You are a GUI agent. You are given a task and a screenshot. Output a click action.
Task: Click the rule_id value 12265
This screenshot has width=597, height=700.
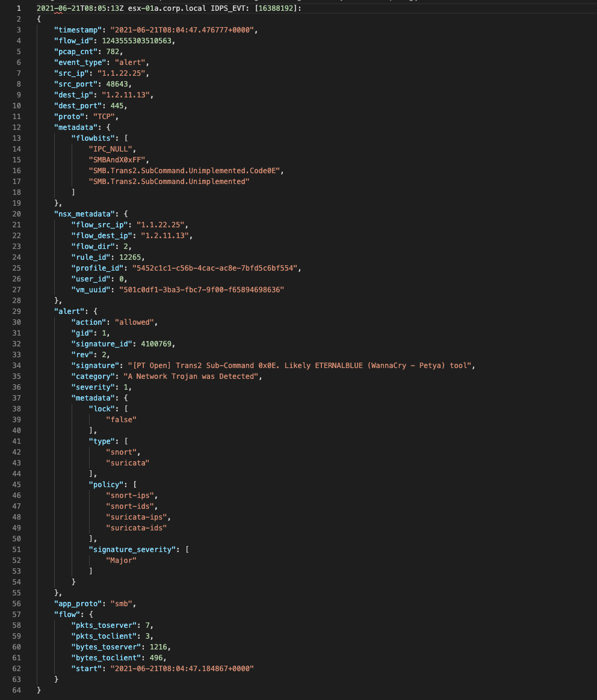[x=131, y=257]
